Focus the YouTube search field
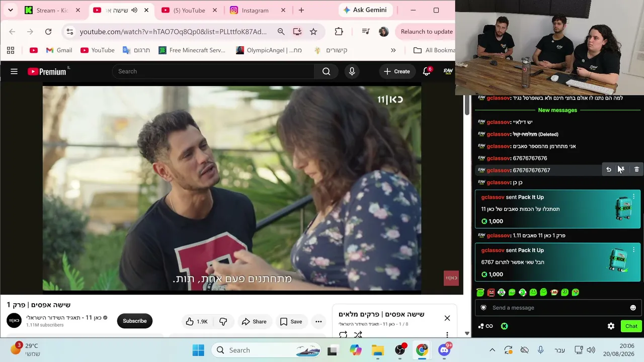Image resolution: width=644 pixels, height=362 pixels. (213, 71)
